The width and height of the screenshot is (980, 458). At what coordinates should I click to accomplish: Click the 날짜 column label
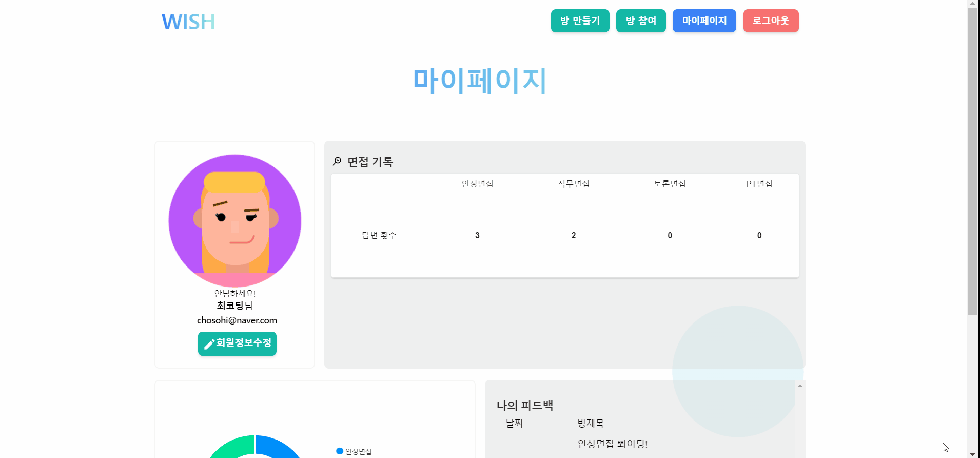515,424
